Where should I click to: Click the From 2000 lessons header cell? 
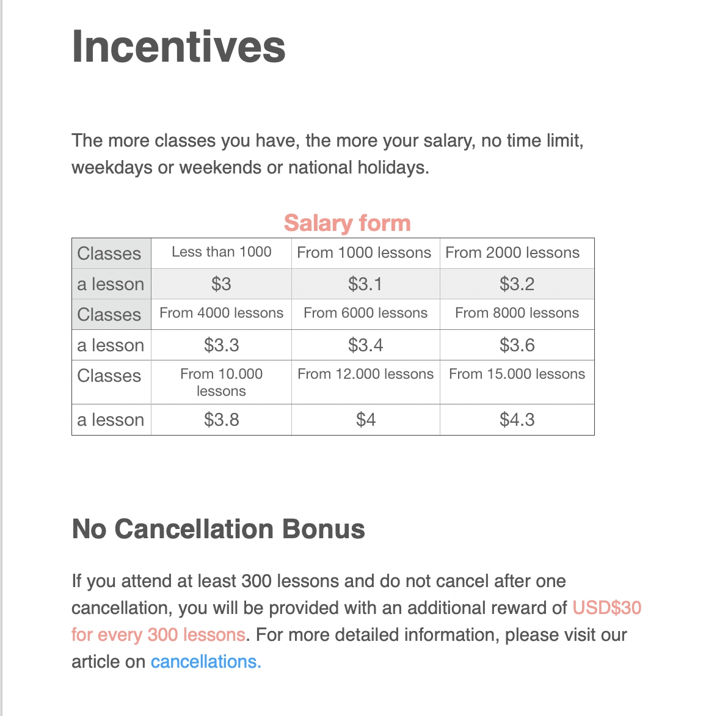click(517, 253)
